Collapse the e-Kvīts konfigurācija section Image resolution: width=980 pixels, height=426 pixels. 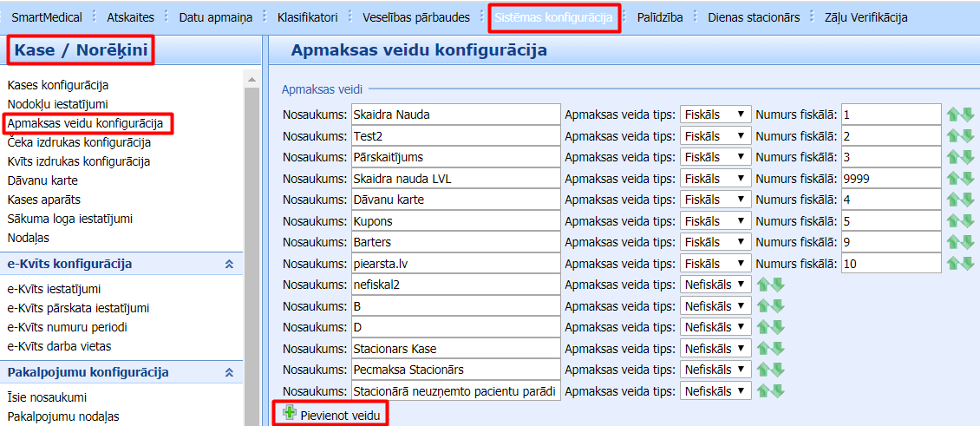click(229, 264)
